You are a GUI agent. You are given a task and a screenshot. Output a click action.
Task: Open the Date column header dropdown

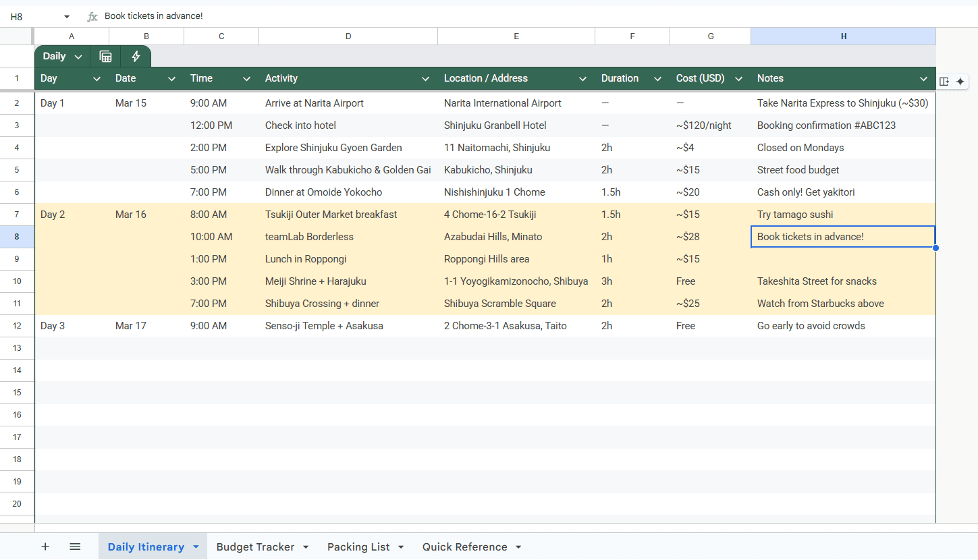pyautogui.click(x=171, y=79)
